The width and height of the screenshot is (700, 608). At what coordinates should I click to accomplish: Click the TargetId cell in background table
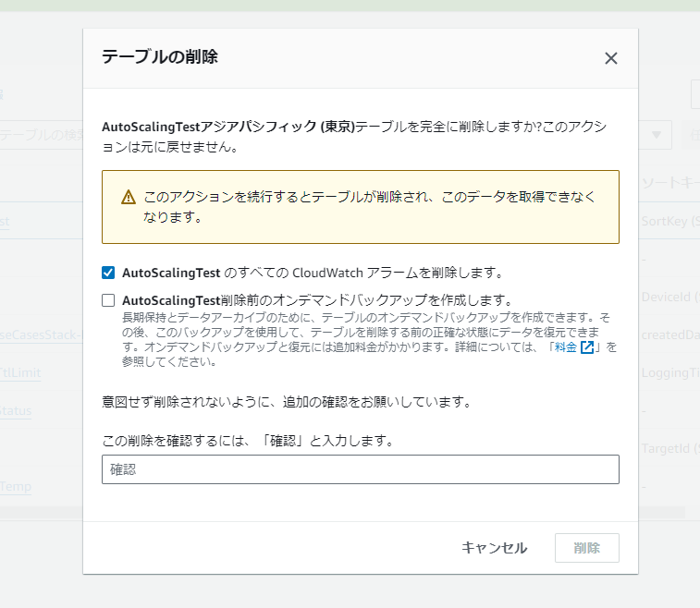pos(670,449)
